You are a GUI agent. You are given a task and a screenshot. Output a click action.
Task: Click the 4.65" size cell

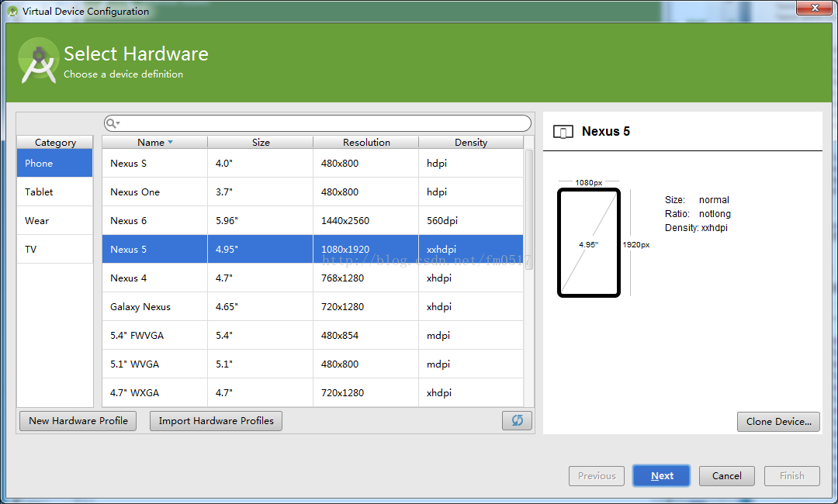click(x=260, y=306)
